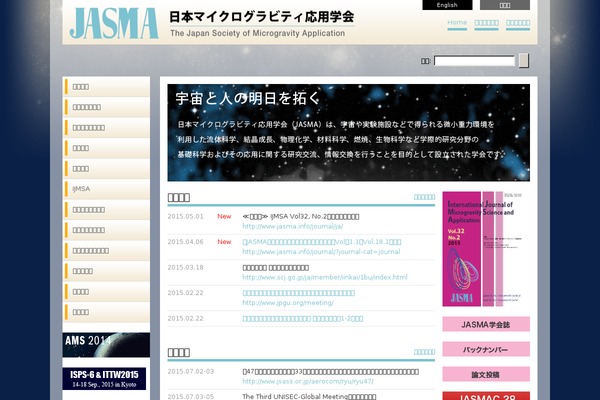Screen dimensions: 600x400
Task: Click the heading 日本マイクログラビティ応用学会
Action: (x=262, y=17)
